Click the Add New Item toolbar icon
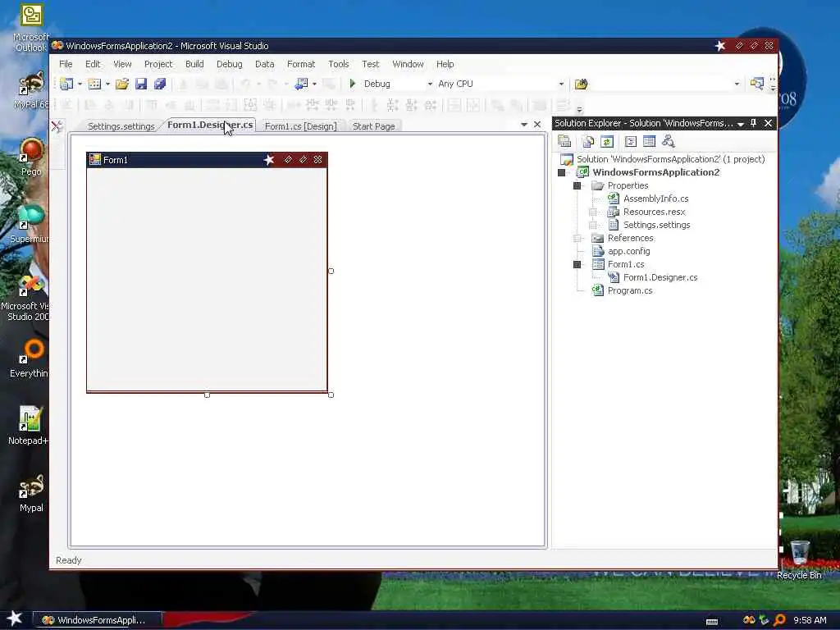Viewport: 840px width, 630px height. pos(94,84)
